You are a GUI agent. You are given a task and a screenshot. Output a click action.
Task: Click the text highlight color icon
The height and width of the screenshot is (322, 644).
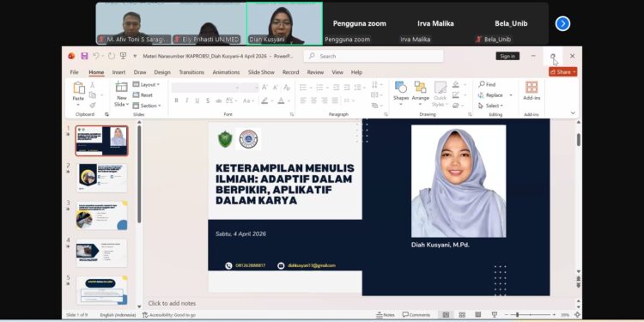[265, 100]
